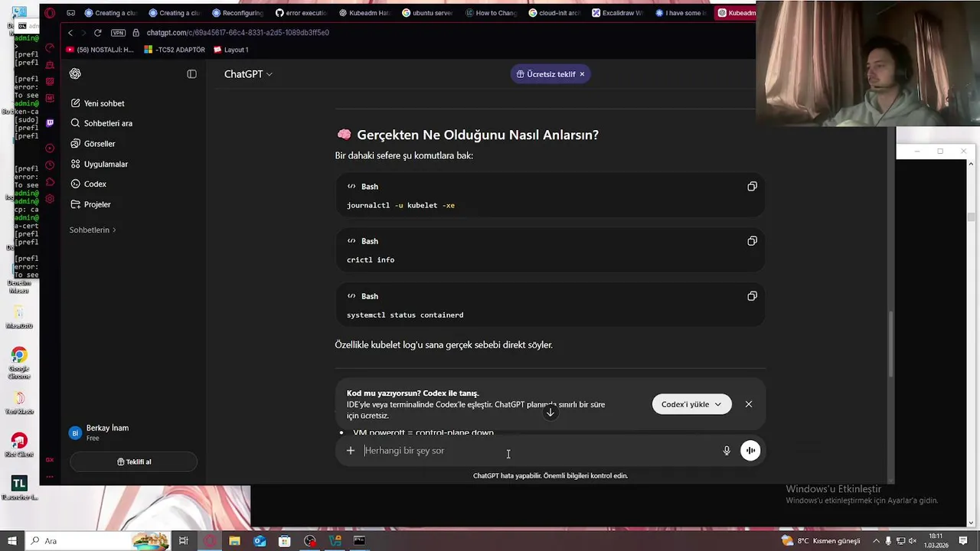980x551 pixels.
Task: Open the Twitch icon in Opera sidebar
Action: [x=50, y=122]
